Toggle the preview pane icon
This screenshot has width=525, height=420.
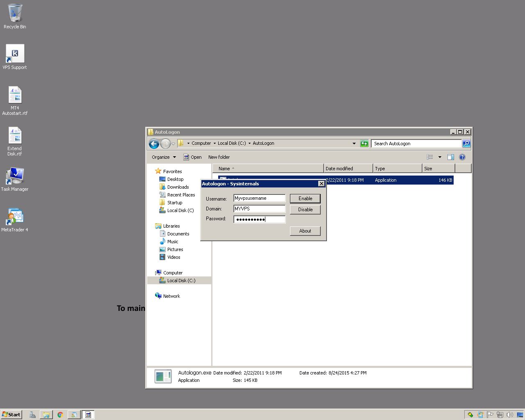[x=450, y=157]
